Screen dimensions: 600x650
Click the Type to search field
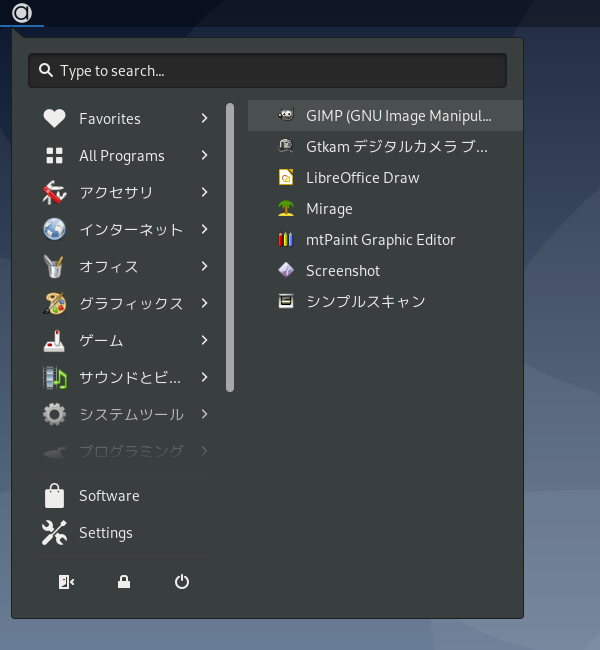point(267,70)
